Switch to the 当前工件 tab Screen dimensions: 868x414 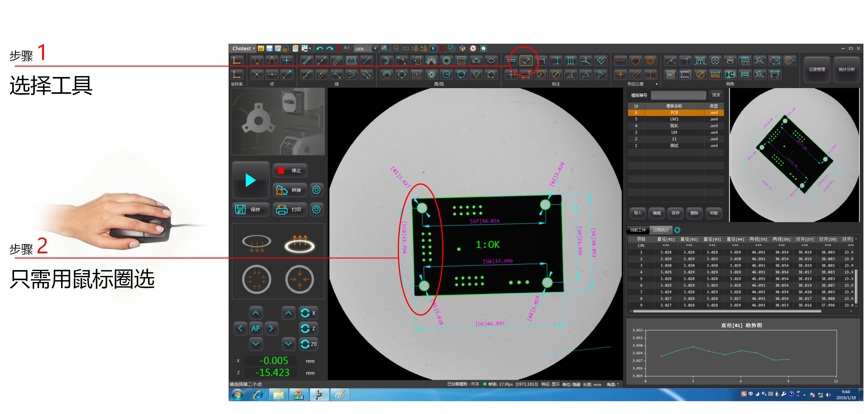(x=638, y=230)
